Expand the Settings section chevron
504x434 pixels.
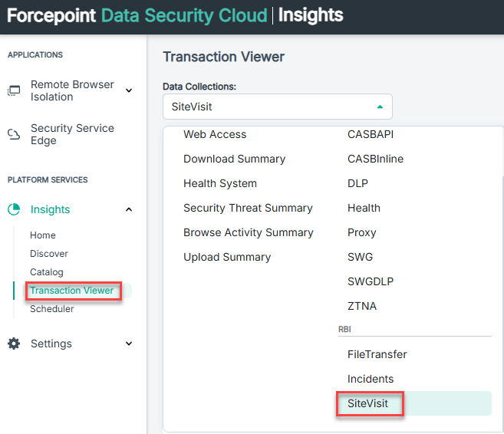129,344
